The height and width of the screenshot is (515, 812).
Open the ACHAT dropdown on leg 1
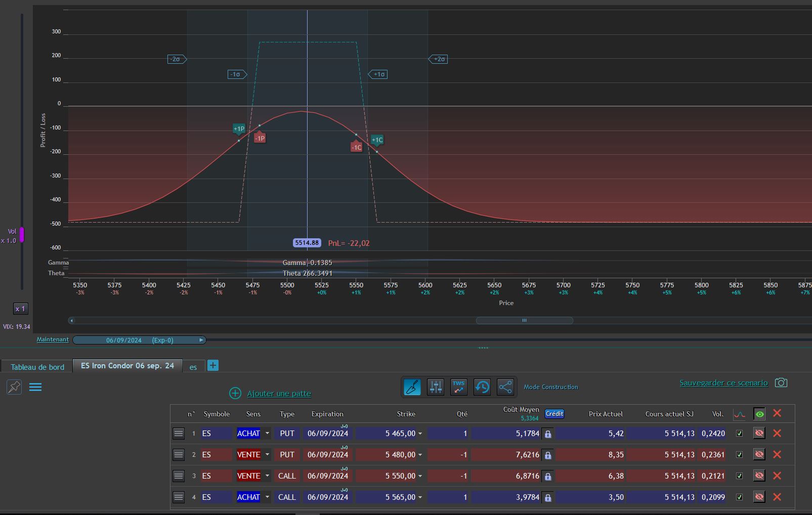click(x=267, y=434)
